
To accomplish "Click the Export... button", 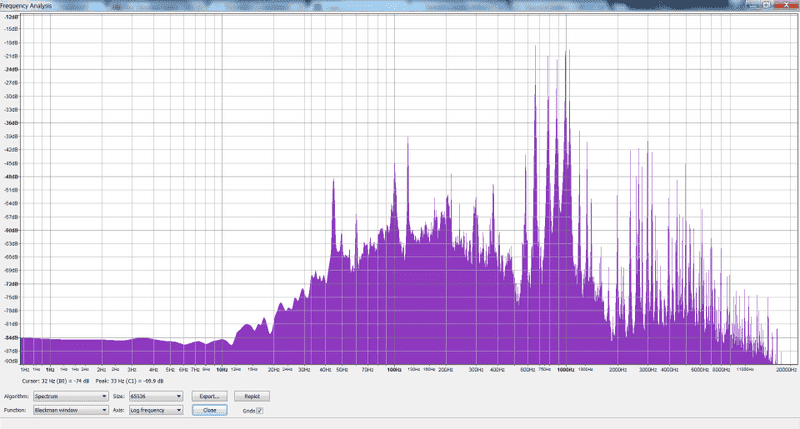I will [x=209, y=397].
